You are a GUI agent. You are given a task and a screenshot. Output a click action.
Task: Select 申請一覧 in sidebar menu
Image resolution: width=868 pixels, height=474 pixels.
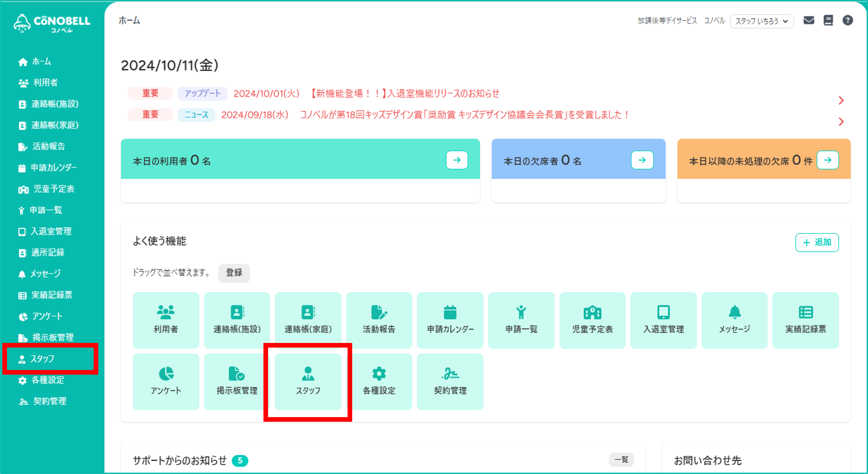pos(40,210)
